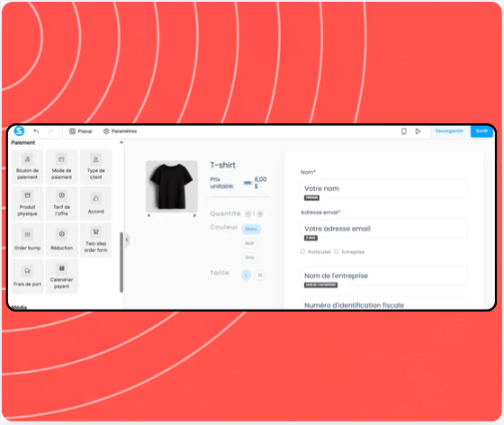
Task: Select the Entreprise radio button
Action: coord(337,252)
